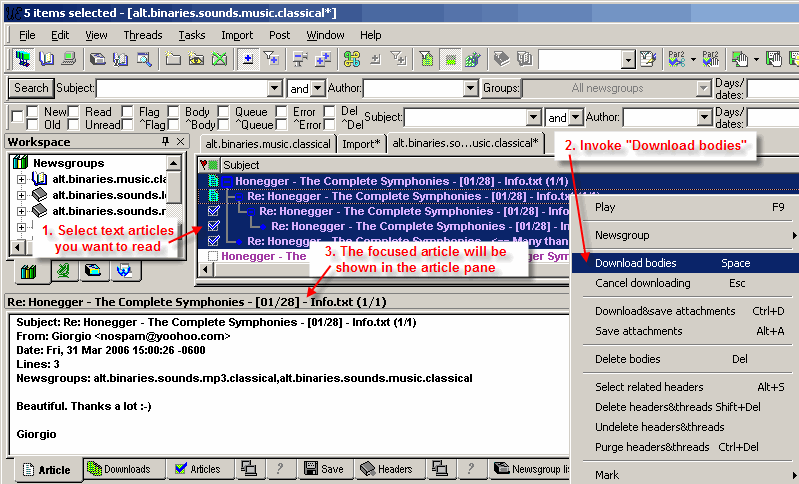Click the Search button
The image size is (799, 484).
31,88
